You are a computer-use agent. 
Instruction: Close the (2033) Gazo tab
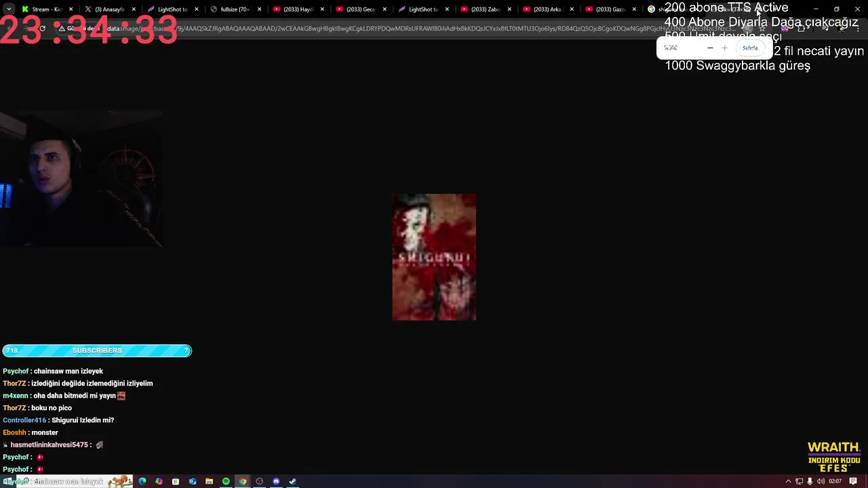click(x=635, y=9)
